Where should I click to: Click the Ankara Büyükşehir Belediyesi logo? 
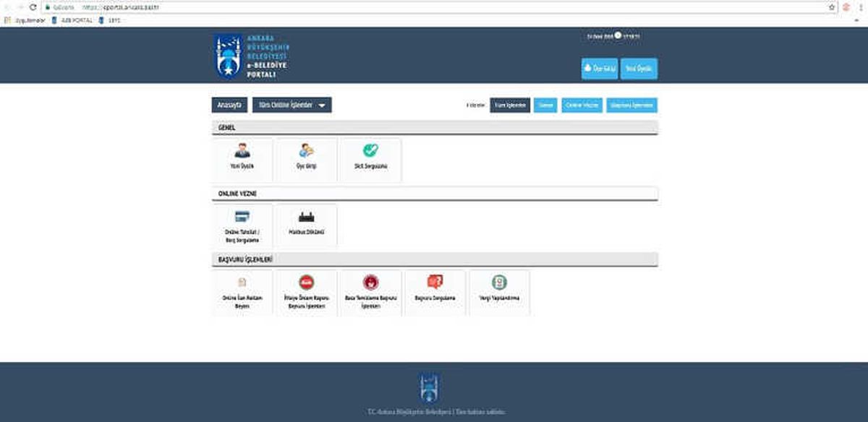[x=252, y=56]
